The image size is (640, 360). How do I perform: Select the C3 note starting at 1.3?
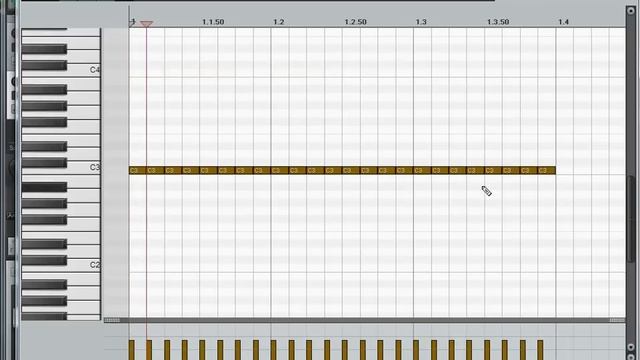pos(422,170)
